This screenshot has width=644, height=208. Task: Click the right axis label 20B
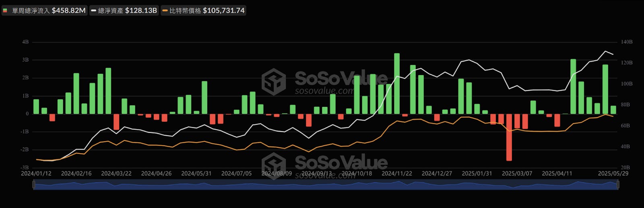click(x=625, y=168)
